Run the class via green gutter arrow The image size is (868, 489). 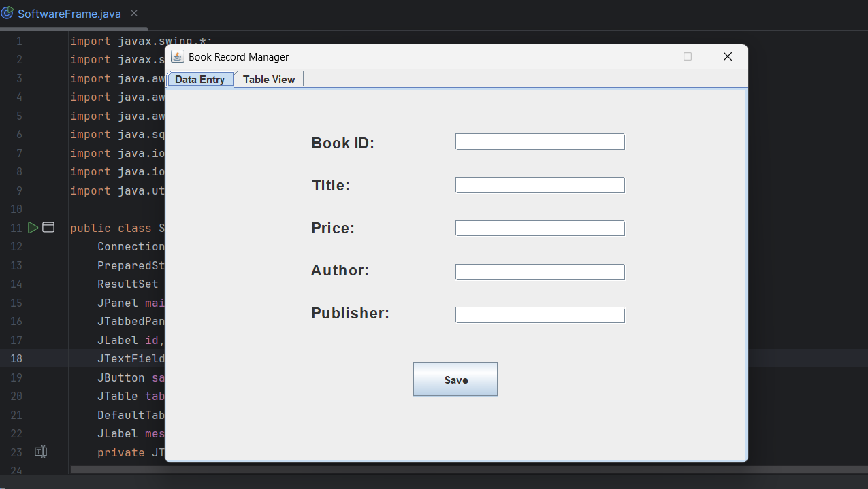click(33, 228)
